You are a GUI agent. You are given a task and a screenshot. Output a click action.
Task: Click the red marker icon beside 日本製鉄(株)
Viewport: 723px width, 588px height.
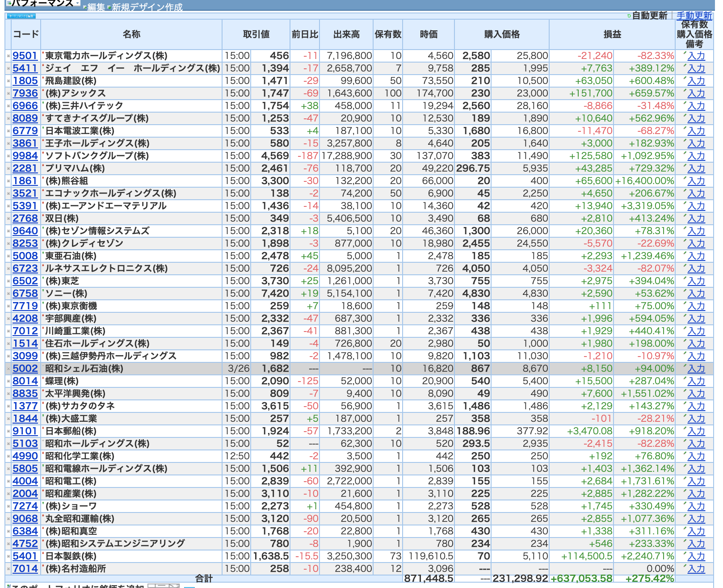pos(43,554)
